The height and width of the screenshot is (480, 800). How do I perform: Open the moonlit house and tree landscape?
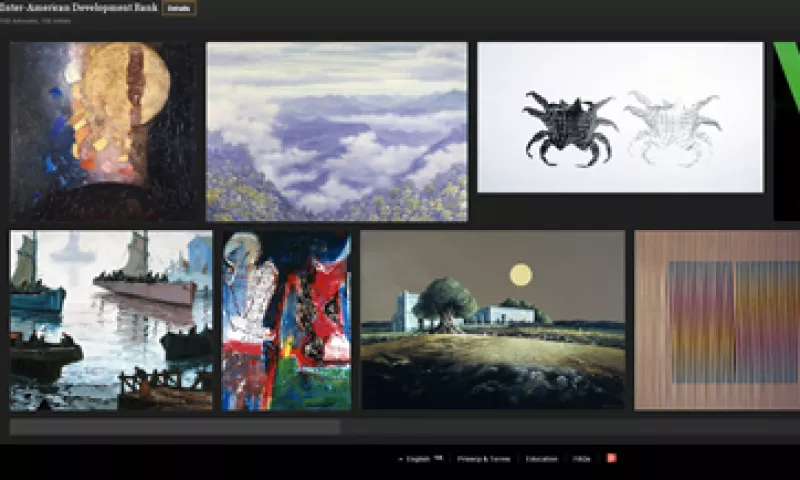(x=493, y=320)
